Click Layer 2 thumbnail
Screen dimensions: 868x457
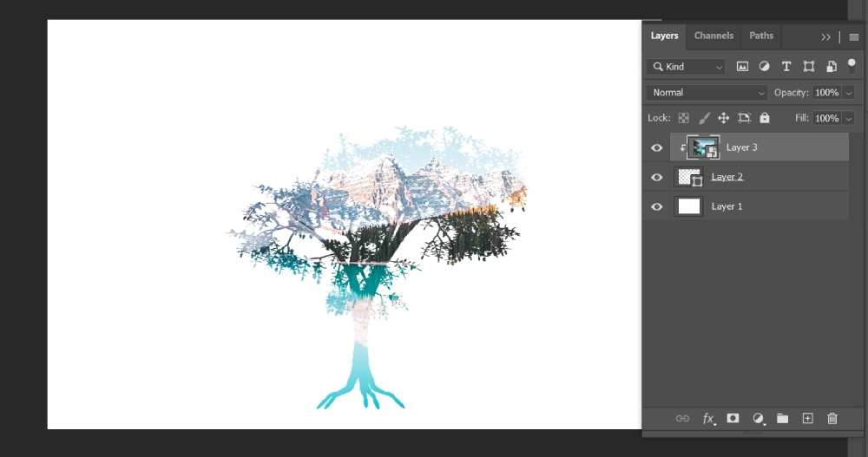pyautogui.click(x=688, y=177)
